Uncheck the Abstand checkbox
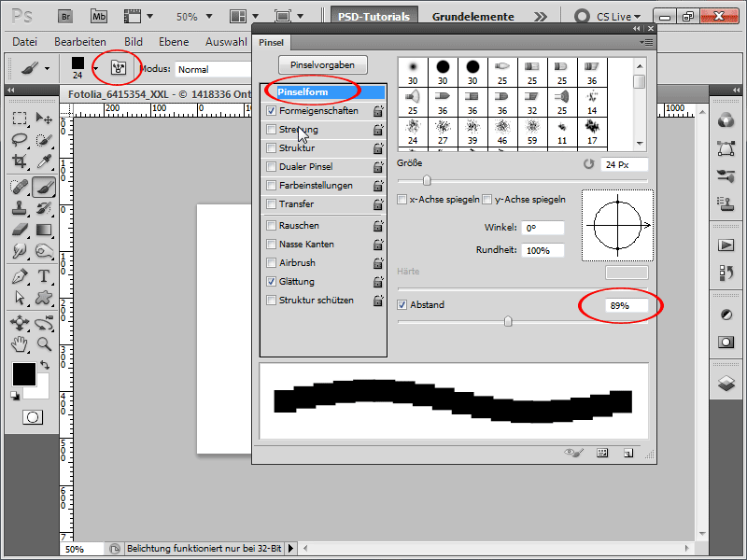This screenshot has height=560, width=747. [402, 305]
